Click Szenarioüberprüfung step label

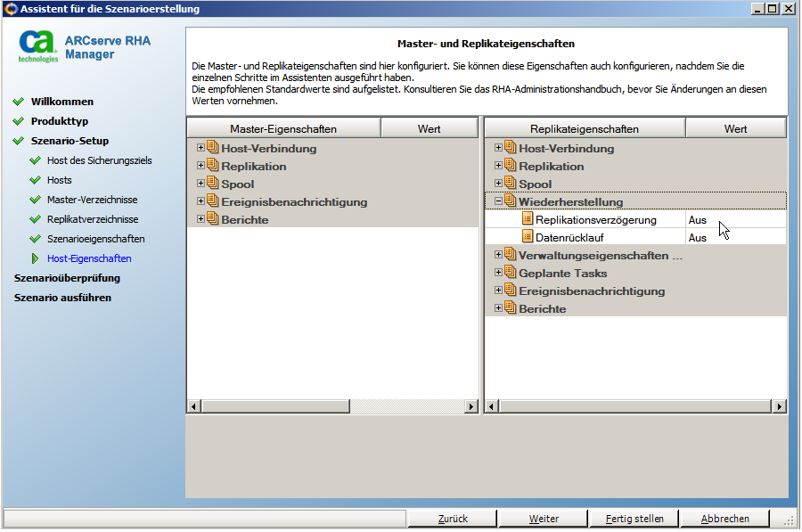[67, 278]
